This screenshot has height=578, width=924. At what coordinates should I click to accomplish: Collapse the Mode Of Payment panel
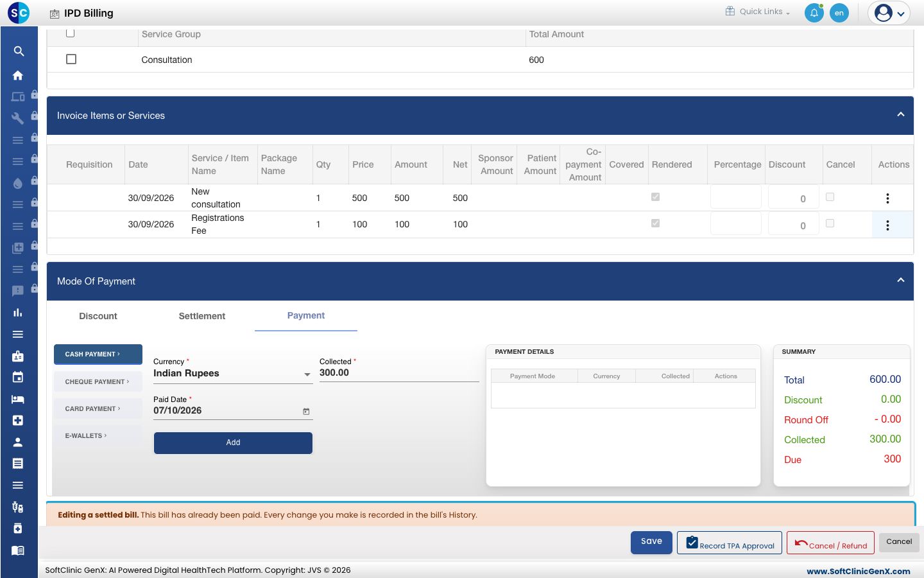(x=900, y=281)
